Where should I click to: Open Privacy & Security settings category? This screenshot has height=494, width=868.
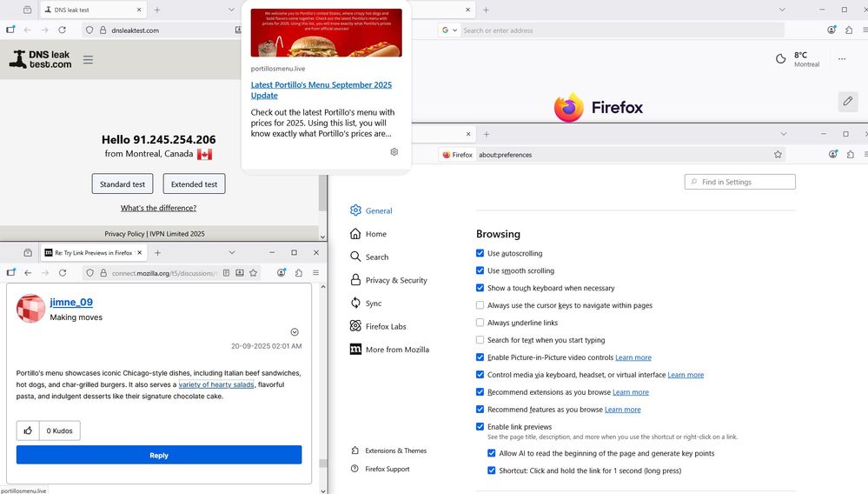click(x=395, y=280)
